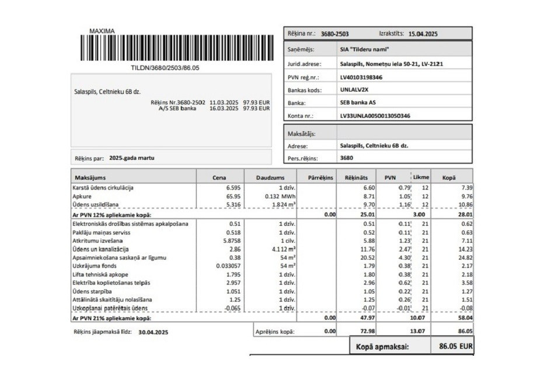Click payment due date 30.04.2025

pos(153,332)
